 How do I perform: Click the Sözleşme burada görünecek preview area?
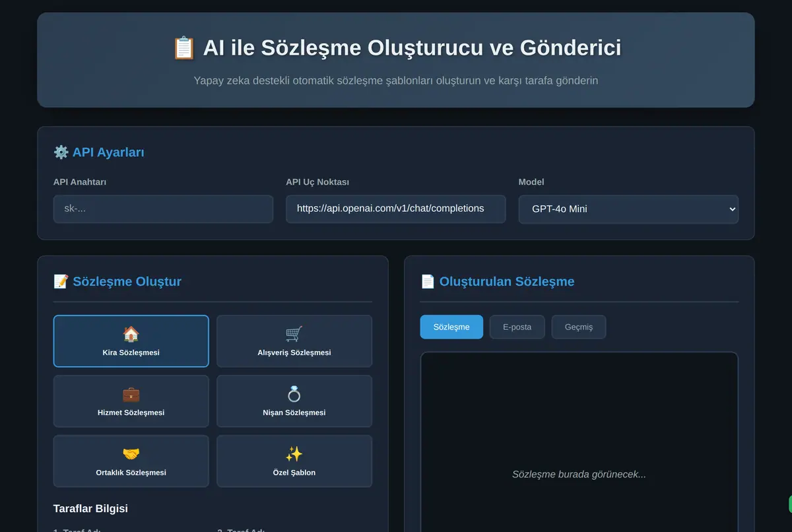(579, 442)
